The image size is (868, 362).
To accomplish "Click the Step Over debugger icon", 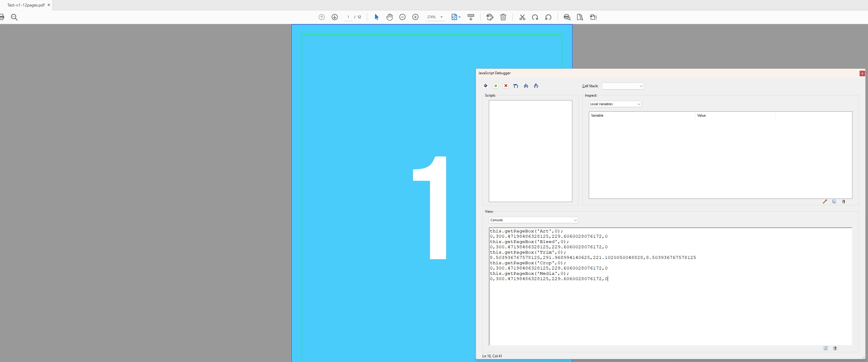I will pos(516,86).
